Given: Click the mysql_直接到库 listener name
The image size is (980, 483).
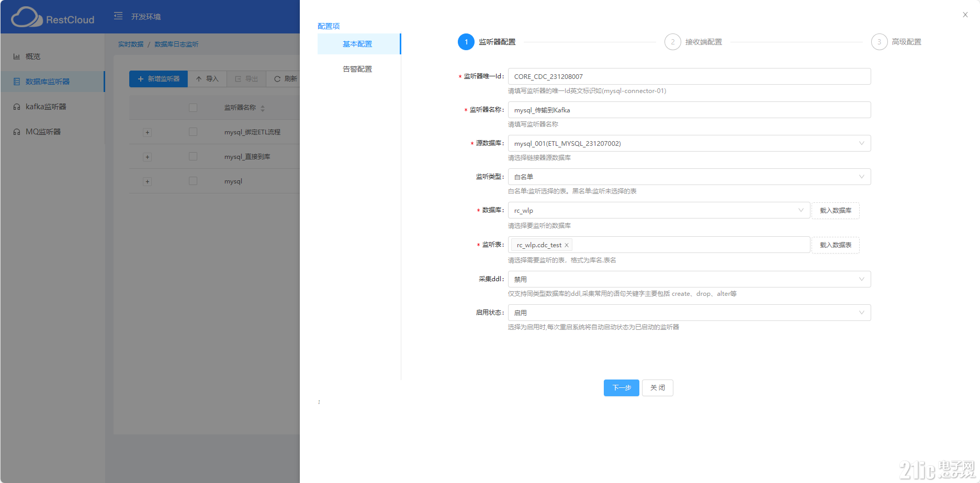Looking at the screenshot, I should coord(247,157).
